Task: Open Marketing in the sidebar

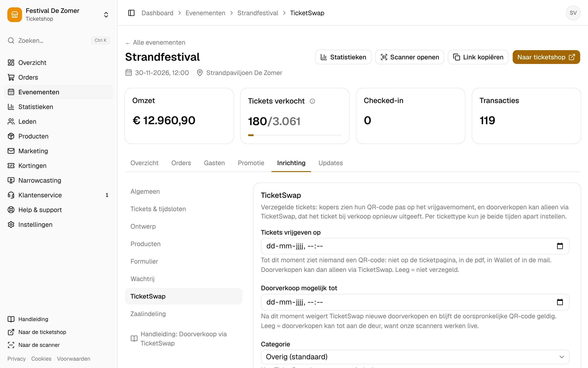Action: [58, 151]
